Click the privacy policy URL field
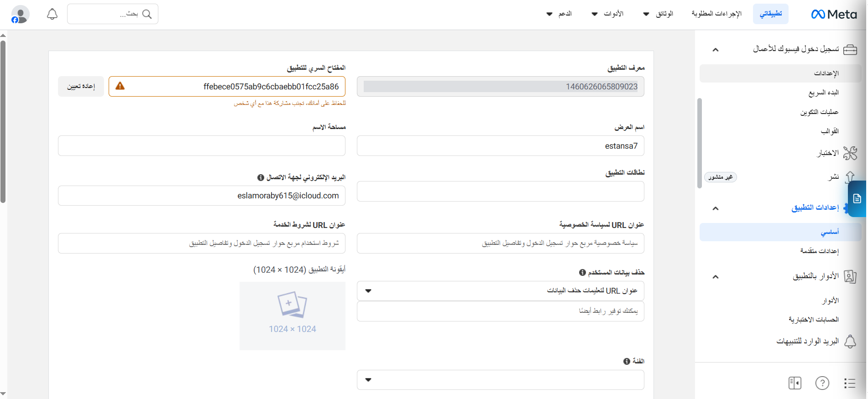Viewport: 868px width, 399px height. (x=500, y=244)
